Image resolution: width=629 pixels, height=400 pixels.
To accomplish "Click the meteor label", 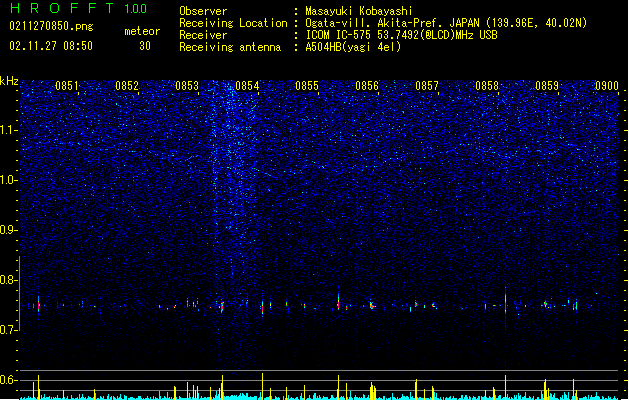I will (x=142, y=31).
